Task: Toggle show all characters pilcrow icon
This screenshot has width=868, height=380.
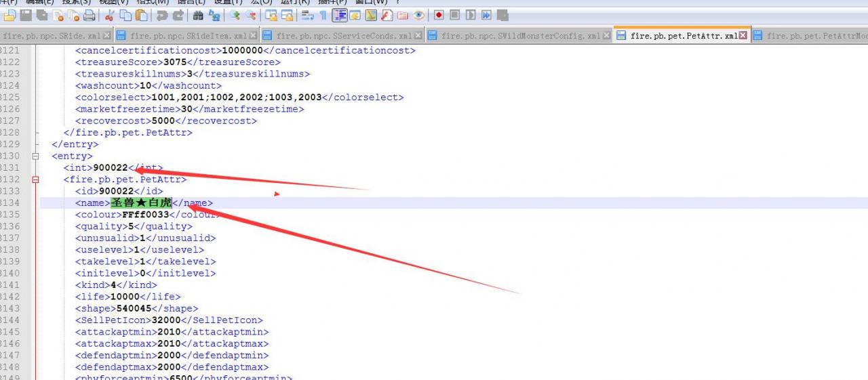Action: [323, 15]
